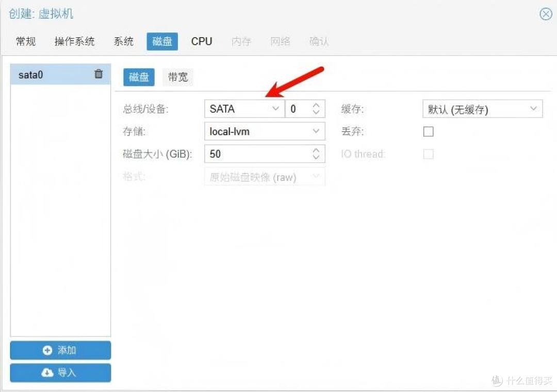Open the 缓存 cache mode dropdown
557x392 pixels.
click(482, 109)
